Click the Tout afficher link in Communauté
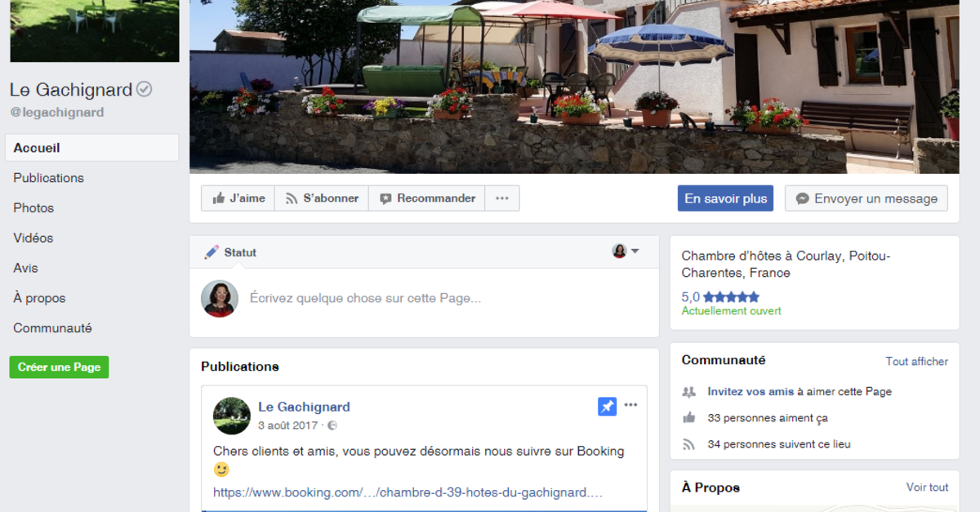Screen dimensions: 980x512 point(917,361)
